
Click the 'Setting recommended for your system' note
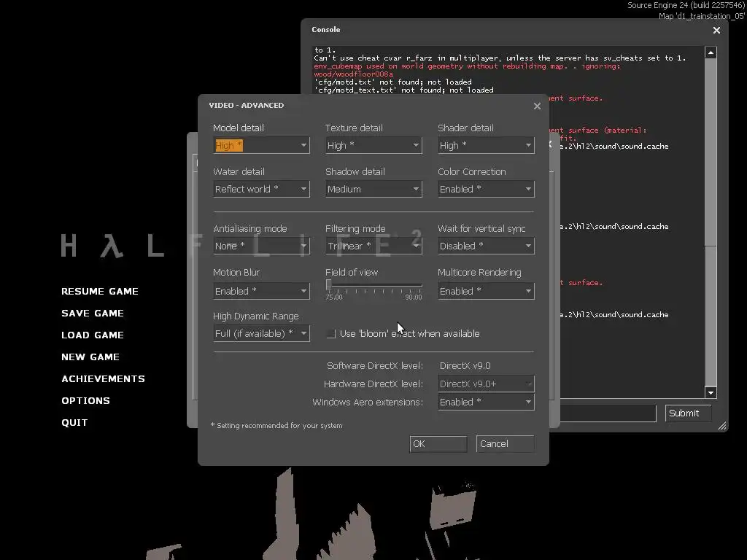pos(276,426)
